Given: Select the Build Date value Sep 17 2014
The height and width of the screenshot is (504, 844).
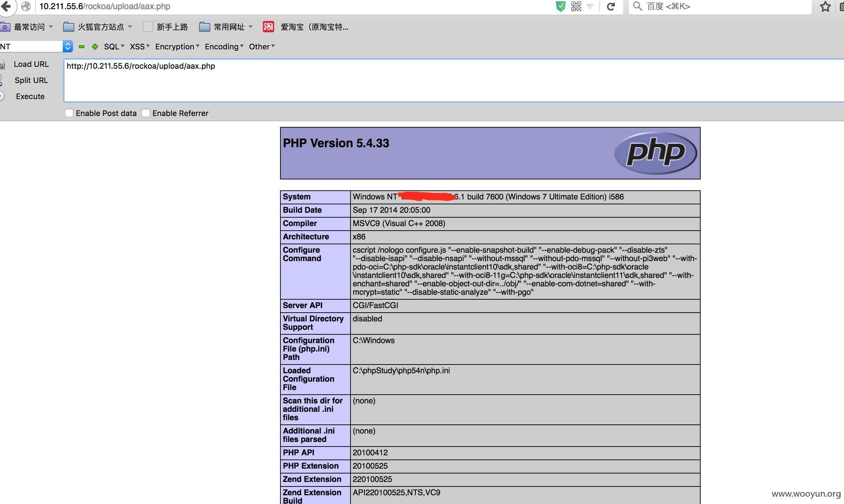Looking at the screenshot, I should (x=391, y=210).
